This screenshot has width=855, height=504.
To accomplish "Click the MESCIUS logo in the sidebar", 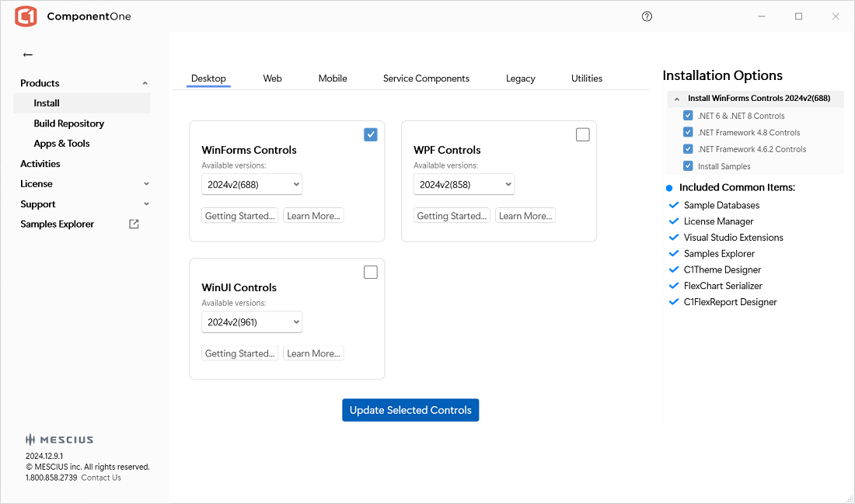I will 60,440.
